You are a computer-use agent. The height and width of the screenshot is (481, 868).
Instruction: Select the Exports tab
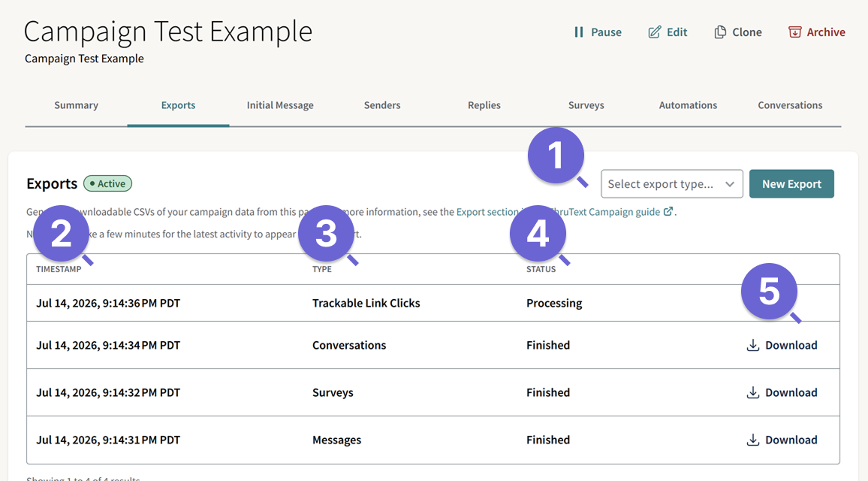click(178, 105)
